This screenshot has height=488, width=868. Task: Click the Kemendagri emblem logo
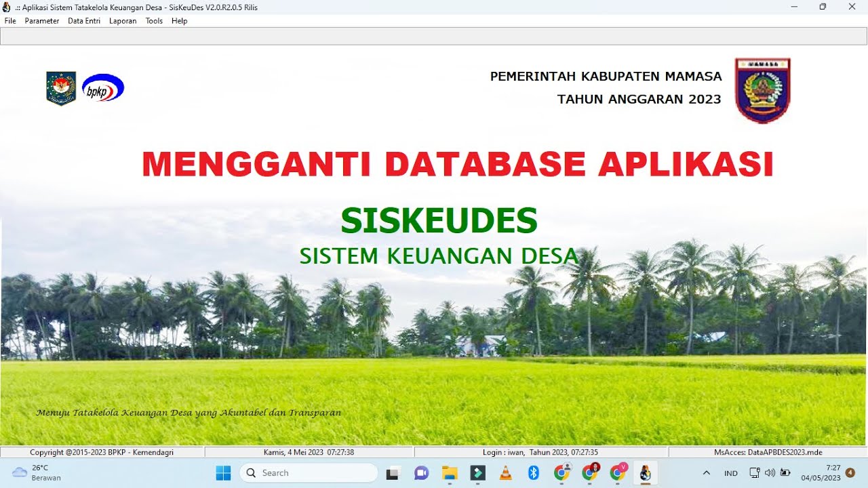[x=61, y=88]
